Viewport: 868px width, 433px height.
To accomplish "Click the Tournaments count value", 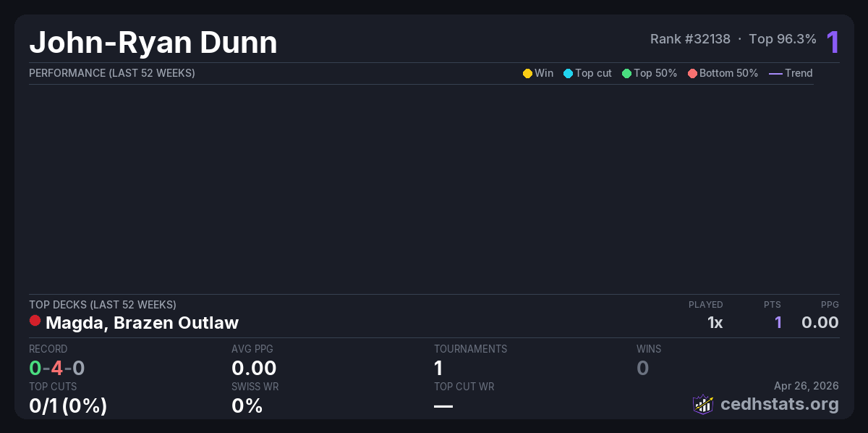I will (438, 368).
